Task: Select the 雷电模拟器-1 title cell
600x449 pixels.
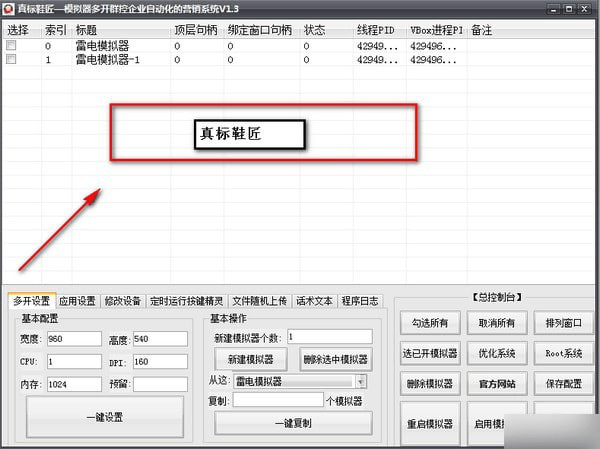Action: pos(108,60)
